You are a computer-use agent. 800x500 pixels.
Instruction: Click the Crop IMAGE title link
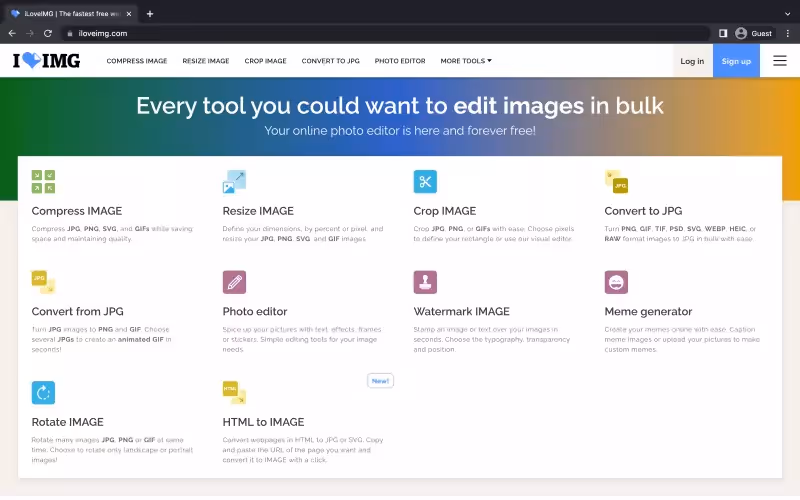(445, 211)
